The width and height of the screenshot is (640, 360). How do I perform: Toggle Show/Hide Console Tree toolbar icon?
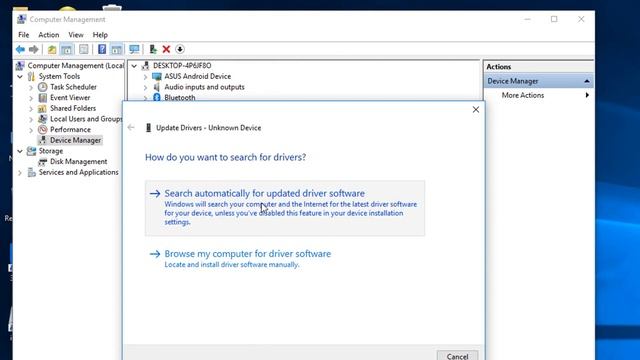(67, 49)
